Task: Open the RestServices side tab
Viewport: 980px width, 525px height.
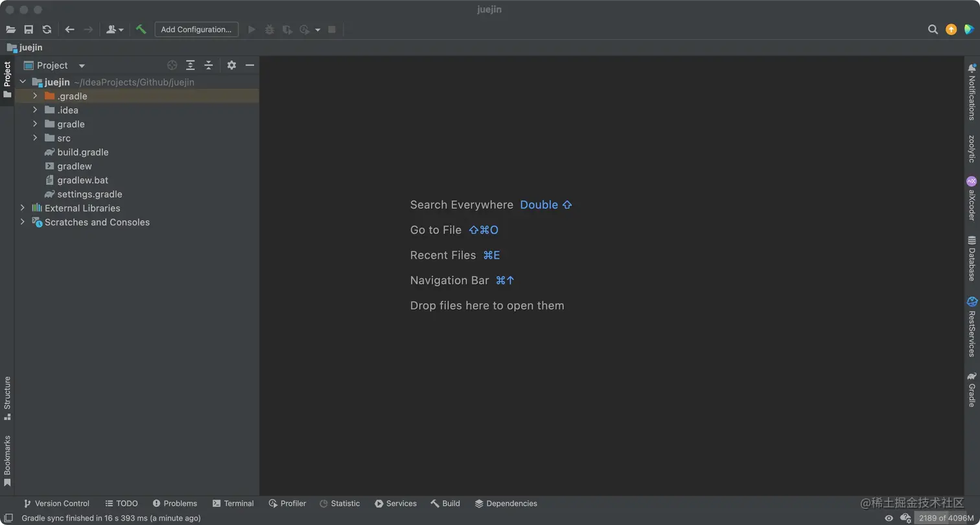Action: (x=972, y=327)
